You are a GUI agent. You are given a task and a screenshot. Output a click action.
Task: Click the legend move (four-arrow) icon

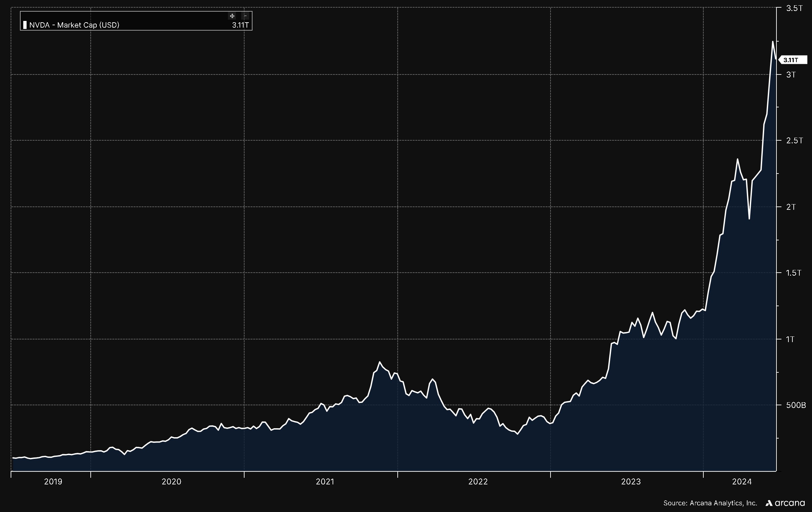pos(232,16)
